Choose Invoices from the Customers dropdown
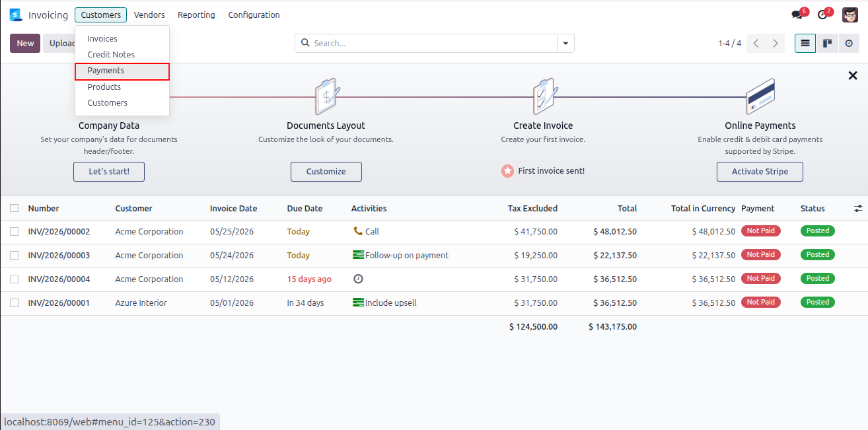868x430 pixels. coord(122,39)
